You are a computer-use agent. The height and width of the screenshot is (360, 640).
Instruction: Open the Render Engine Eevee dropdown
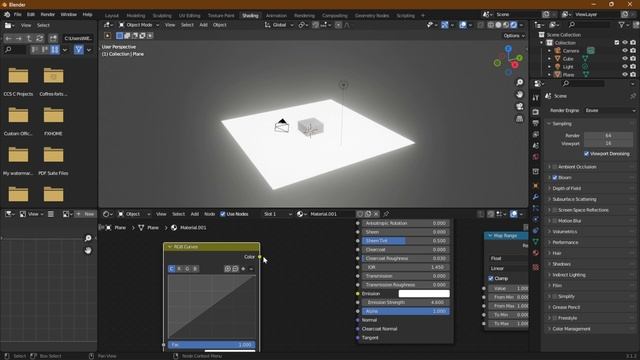610,110
